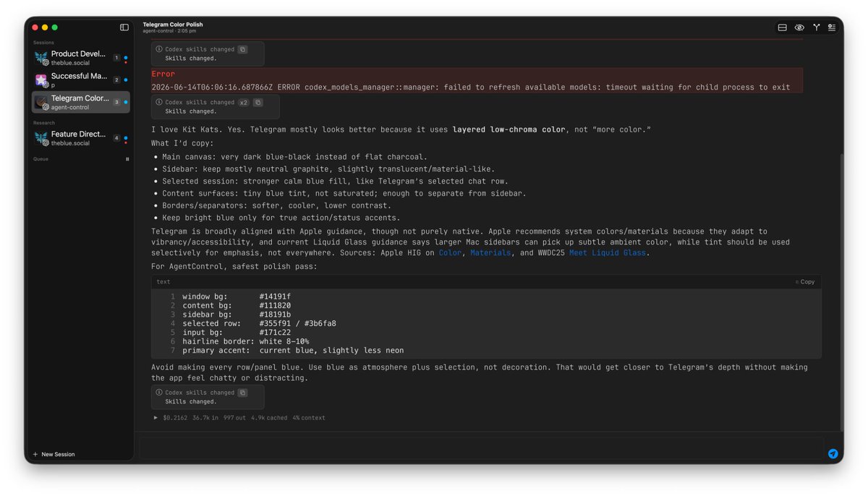Click code line input bg: #171c22
Screen dimensions: 868x496
coord(237,333)
